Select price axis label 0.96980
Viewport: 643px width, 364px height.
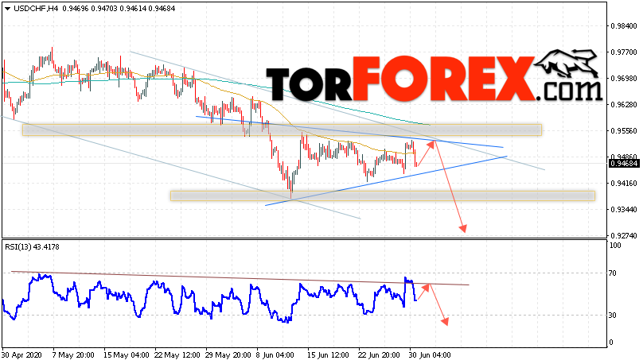coord(624,78)
